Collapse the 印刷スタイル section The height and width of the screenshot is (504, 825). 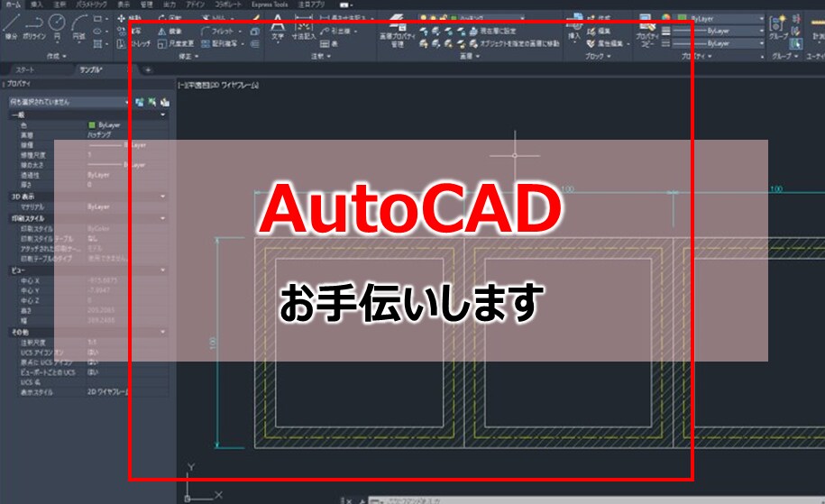[162, 218]
